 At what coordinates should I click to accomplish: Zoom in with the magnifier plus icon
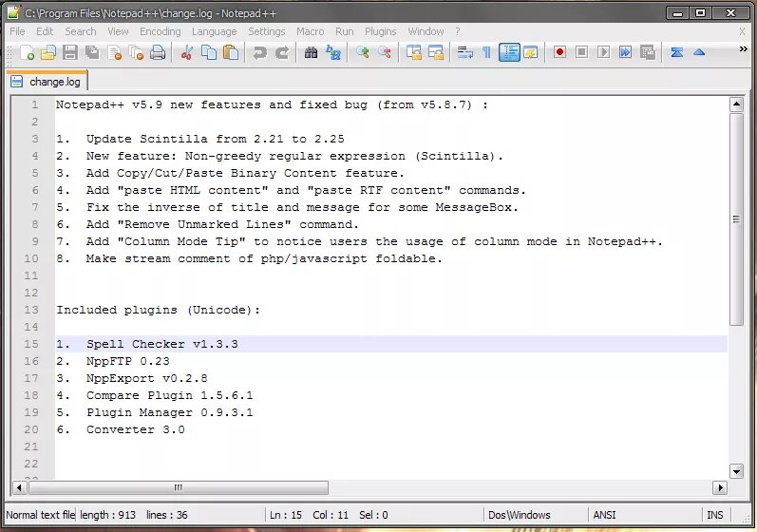coord(363,52)
